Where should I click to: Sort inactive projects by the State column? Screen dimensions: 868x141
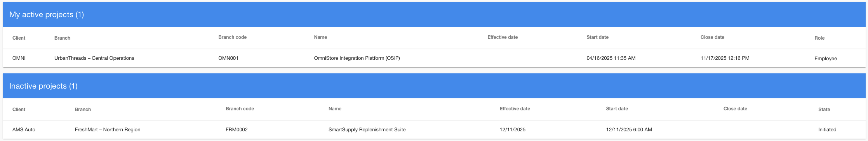(x=824, y=109)
